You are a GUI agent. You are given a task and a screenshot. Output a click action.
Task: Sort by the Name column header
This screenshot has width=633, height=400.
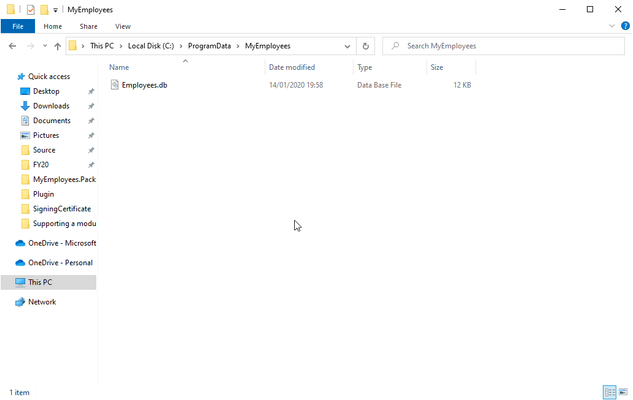tap(119, 67)
